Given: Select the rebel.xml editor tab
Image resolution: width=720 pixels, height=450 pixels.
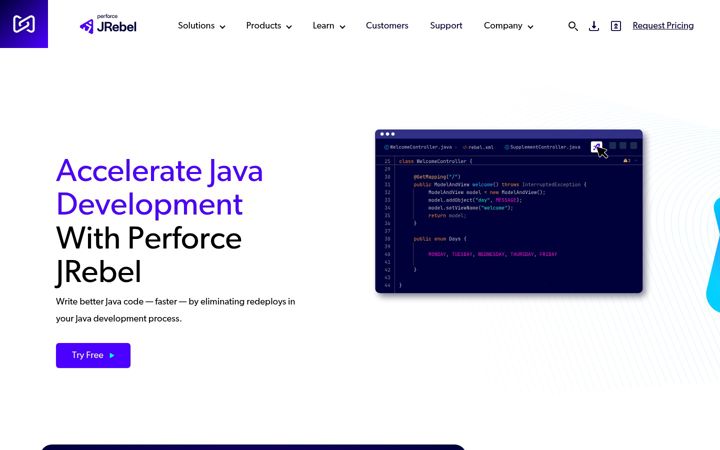Looking at the screenshot, I should 478,147.
